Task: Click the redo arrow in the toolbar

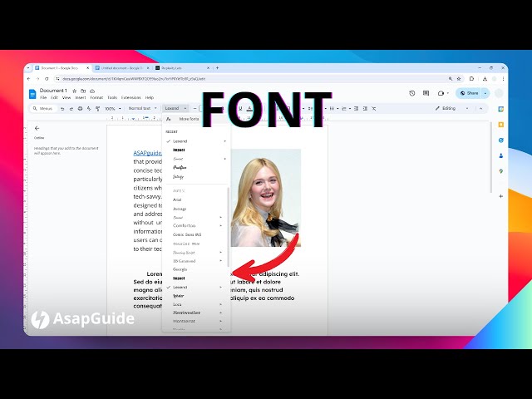Action: [x=71, y=109]
